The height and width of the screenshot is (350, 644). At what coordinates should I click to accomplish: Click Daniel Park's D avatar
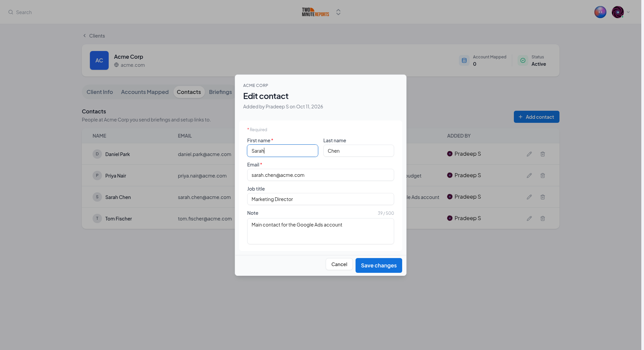pyautogui.click(x=97, y=154)
